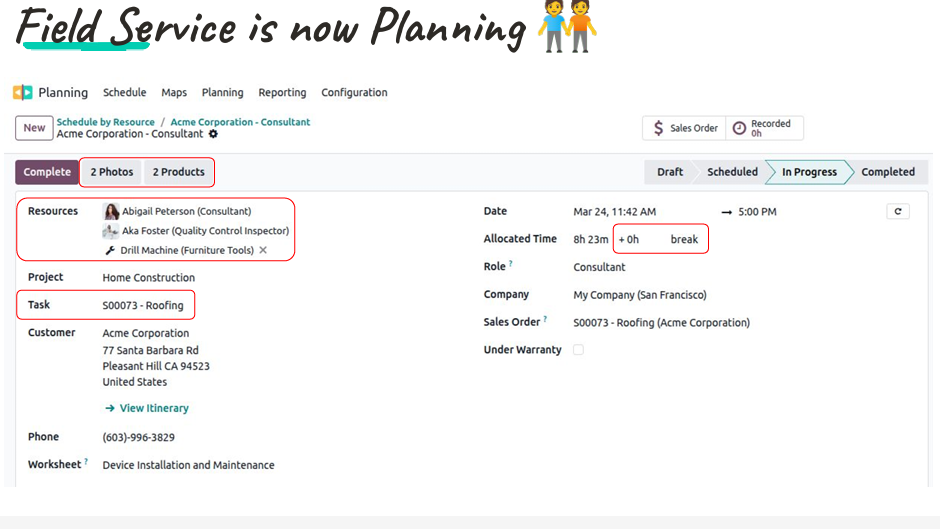The height and width of the screenshot is (529, 940).
Task: Click the Recorded hours clock icon
Action: point(740,128)
